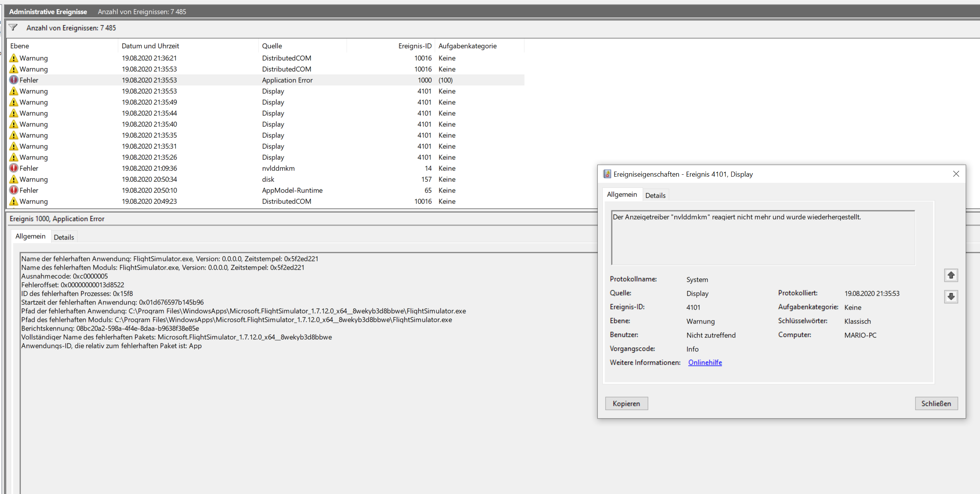Click error icon of AppModel-Runtime event
Viewport: 980px width, 494px height.
[x=14, y=190]
